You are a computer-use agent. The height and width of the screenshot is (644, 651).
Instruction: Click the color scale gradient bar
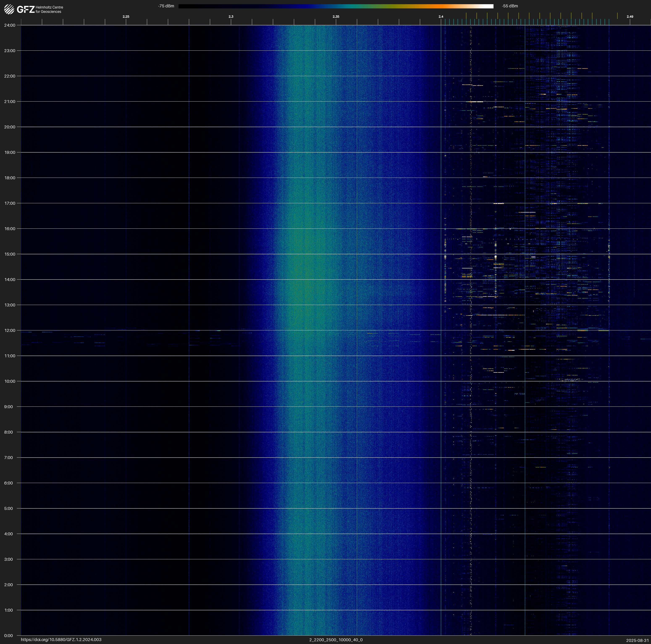[336, 6]
